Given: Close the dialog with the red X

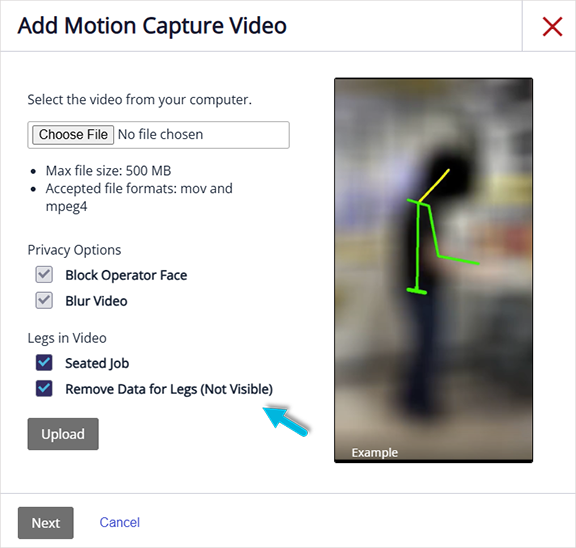Looking at the screenshot, I should tap(552, 26).
